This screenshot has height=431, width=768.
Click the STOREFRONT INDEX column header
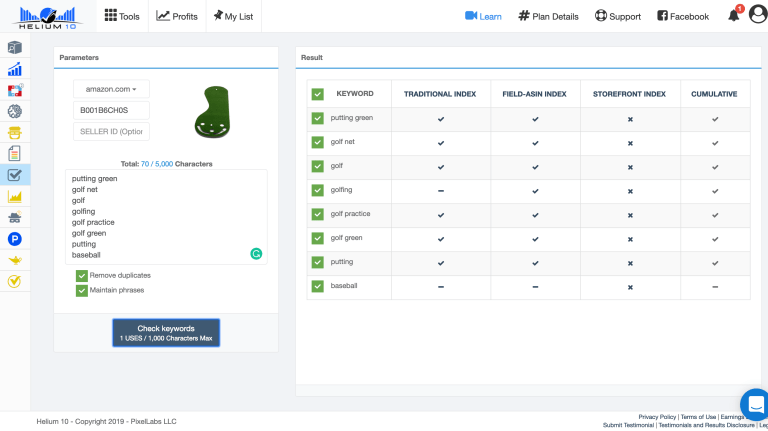point(629,94)
